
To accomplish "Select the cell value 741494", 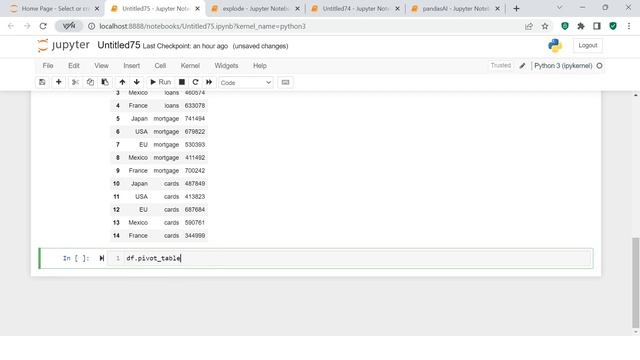I will 195,118.
